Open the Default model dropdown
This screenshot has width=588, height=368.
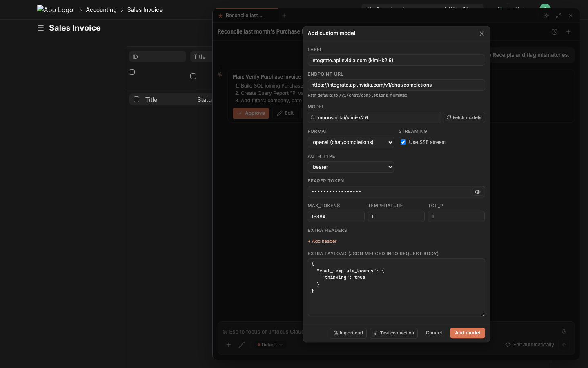270,345
